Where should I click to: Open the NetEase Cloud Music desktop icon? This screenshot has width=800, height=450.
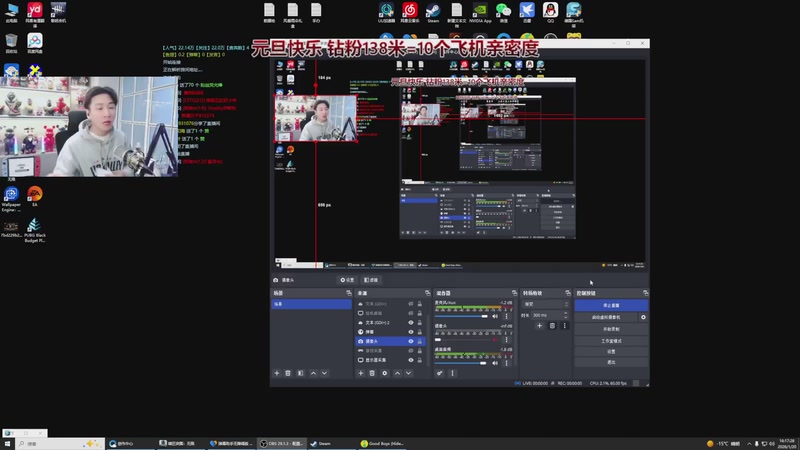[410, 12]
